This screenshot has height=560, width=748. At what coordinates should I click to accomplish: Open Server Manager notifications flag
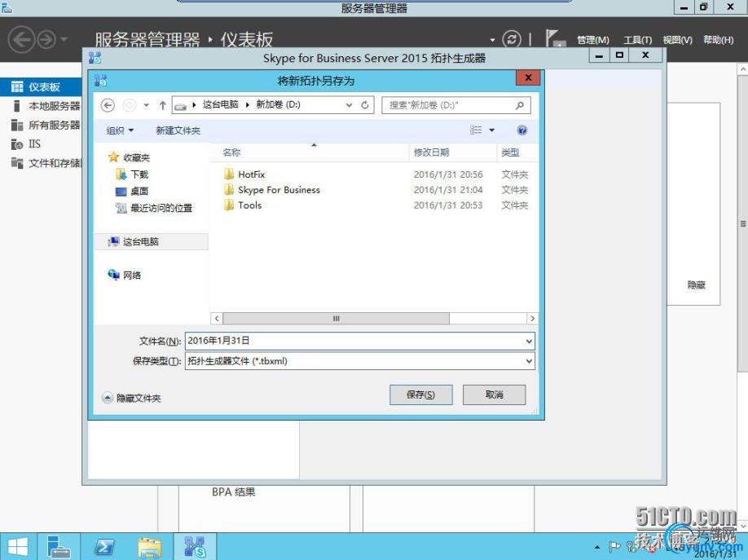click(555, 38)
